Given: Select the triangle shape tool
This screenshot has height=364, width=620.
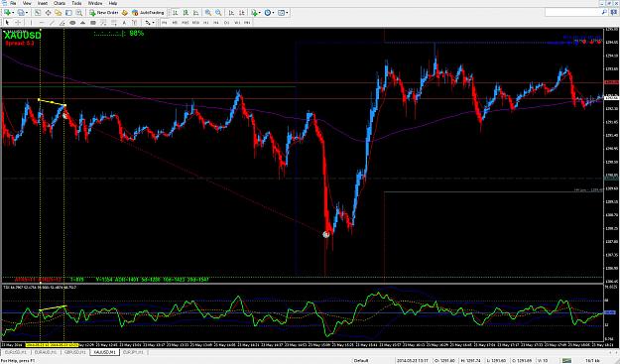Looking at the screenshot, I should [82, 23].
